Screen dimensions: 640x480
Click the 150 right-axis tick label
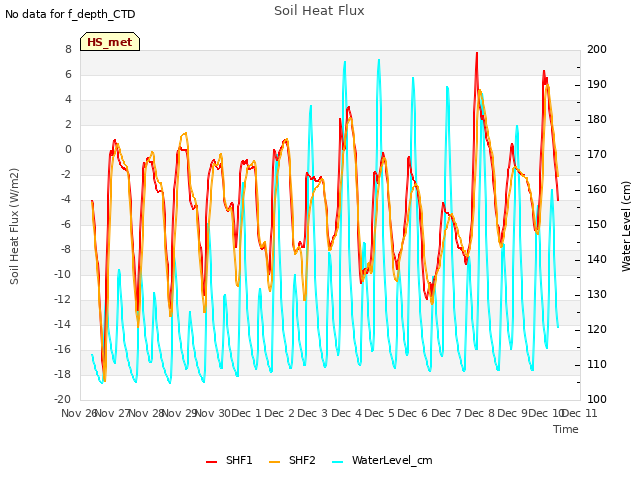point(597,224)
